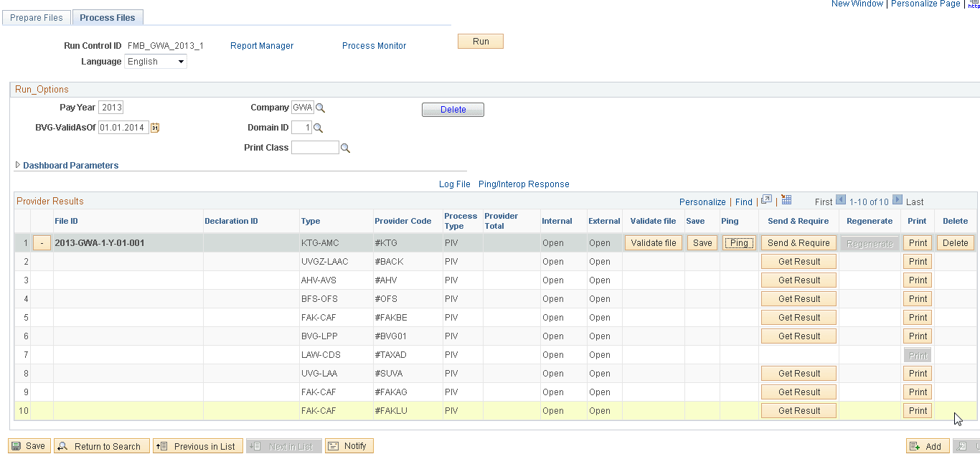980x459 pixels.
Task: Click the Provider Code column header
Action: [x=403, y=221]
